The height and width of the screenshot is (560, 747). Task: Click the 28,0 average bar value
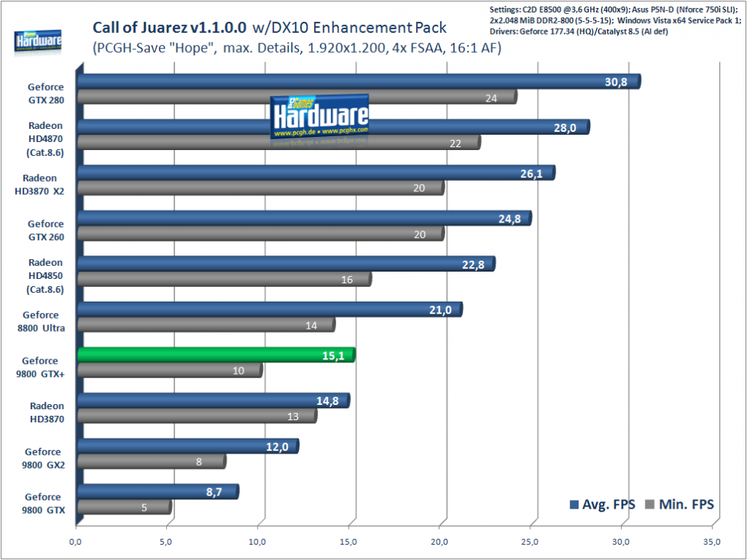(x=565, y=127)
